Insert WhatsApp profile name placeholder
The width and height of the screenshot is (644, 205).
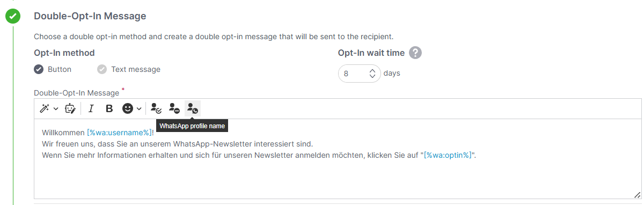(192, 108)
